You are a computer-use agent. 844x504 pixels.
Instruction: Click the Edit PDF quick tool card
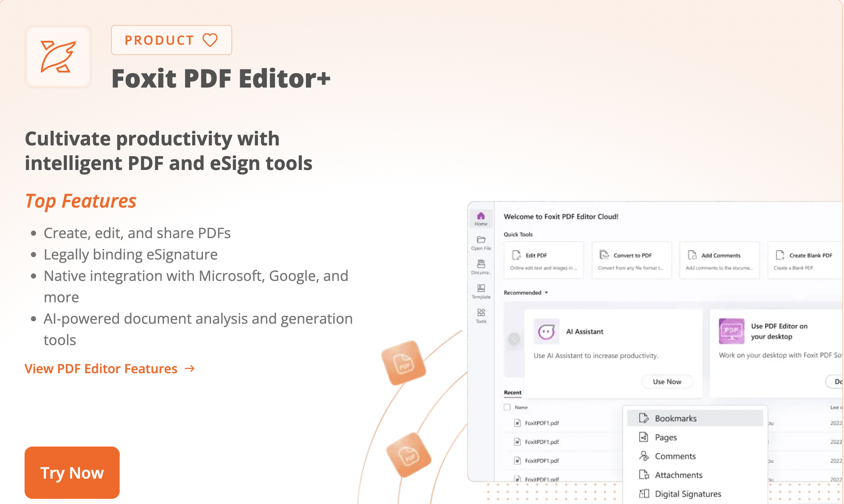pos(544,260)
